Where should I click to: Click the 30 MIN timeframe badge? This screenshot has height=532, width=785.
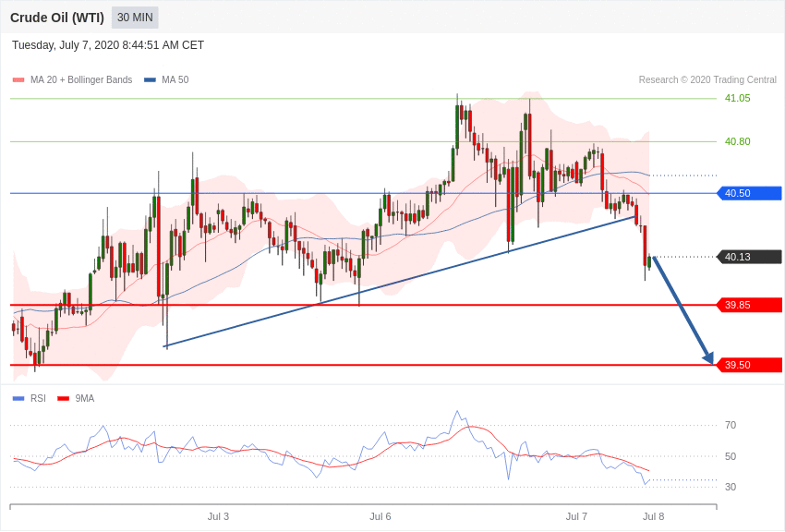point(135,18)
